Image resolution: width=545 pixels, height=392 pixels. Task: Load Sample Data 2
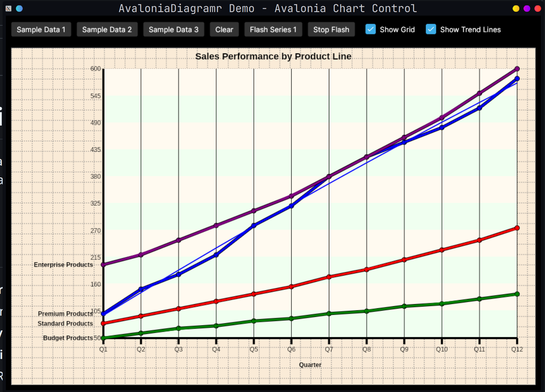[x=107, y=29]
